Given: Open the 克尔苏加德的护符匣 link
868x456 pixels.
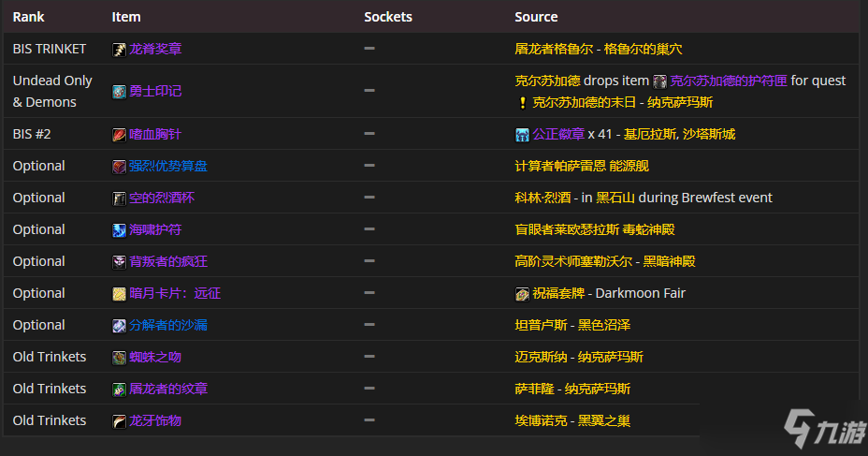Looking at the screenshot, I should (x=729, y=81).
